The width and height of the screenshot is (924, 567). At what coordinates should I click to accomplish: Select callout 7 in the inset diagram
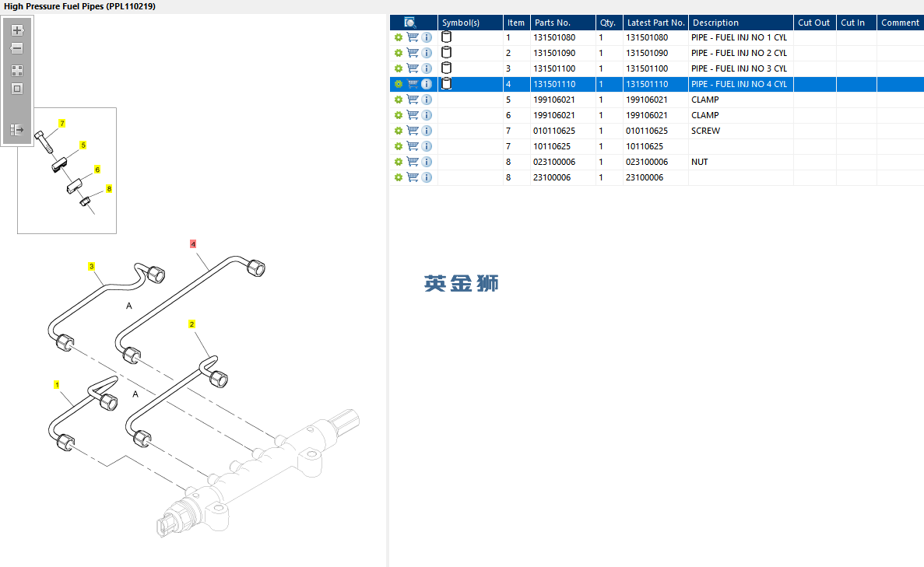61,123
